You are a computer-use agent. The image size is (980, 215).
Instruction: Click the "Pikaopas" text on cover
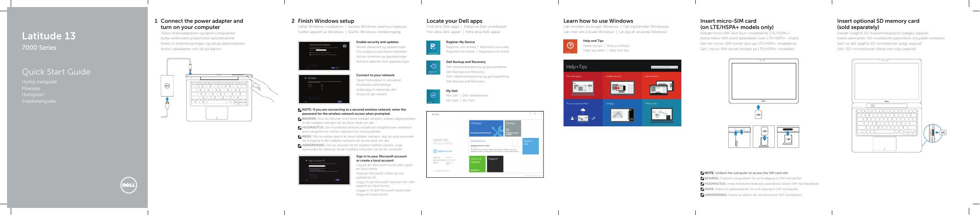(31, 89)
